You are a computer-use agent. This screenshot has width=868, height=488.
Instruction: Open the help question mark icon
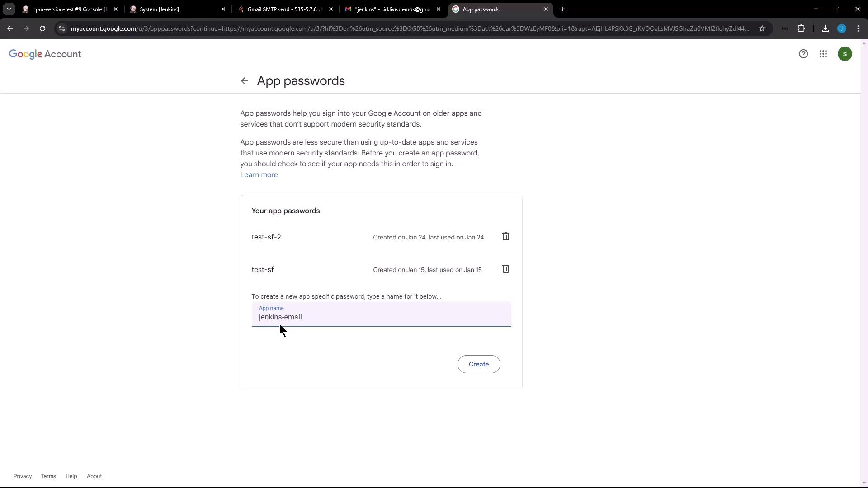pos(803,54)
